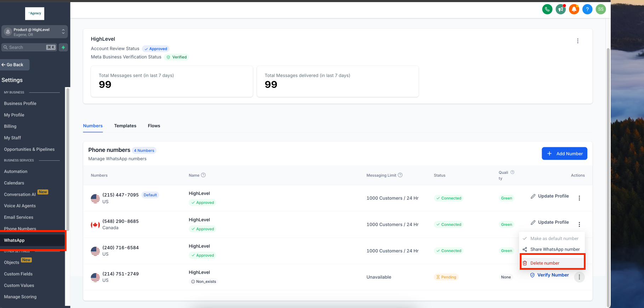Open the orange notifications bell
The width and height of the screenshot is (644, 308).
[574, 9]
